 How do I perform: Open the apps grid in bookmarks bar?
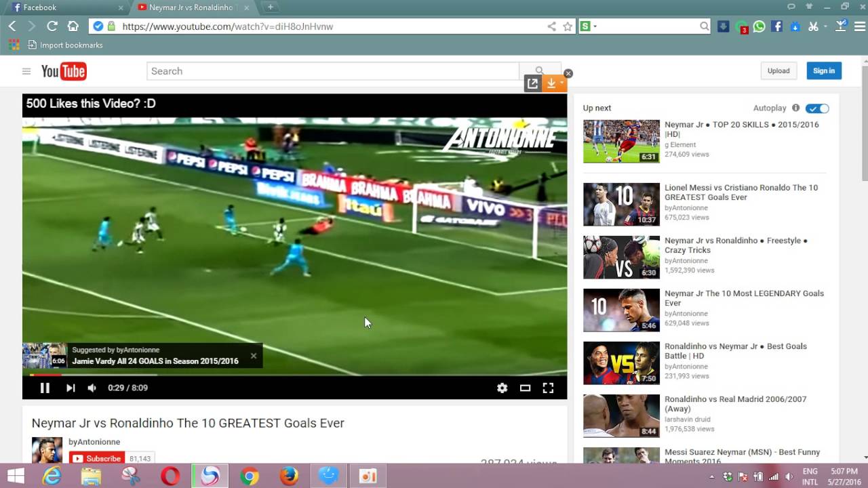point(14,45)
